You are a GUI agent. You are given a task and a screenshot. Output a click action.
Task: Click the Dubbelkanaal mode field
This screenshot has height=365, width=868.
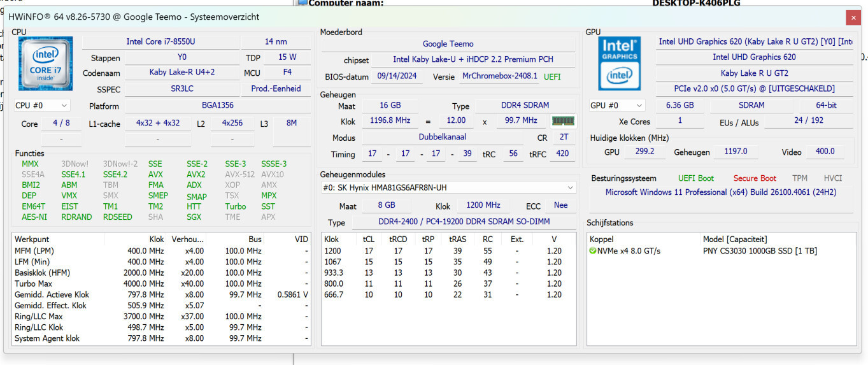click(442, 138)
